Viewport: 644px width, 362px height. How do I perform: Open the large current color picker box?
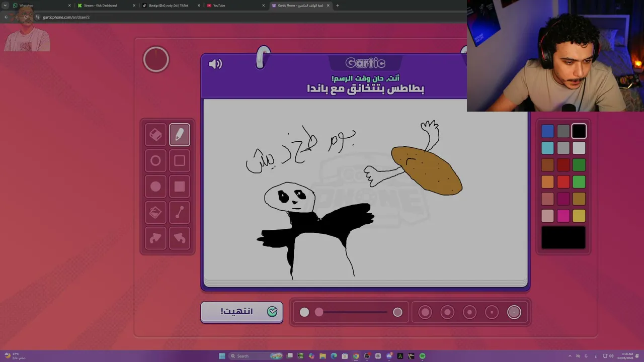pyautogui.click(x=563, y=238)
